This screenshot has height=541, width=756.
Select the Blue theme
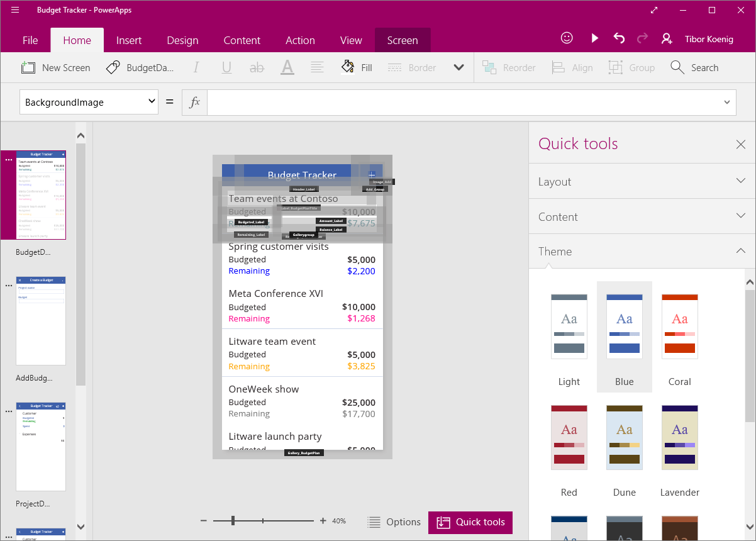click(625, 337)
